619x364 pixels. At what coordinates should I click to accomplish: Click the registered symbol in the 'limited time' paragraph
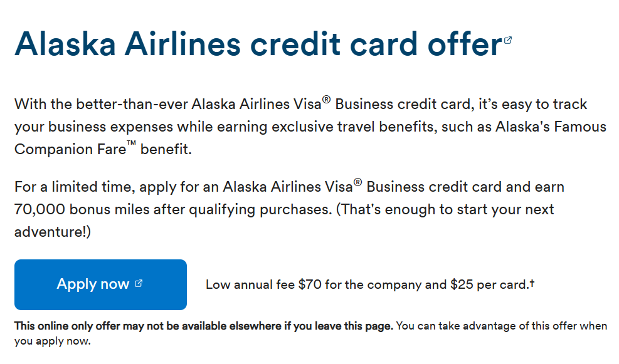357,182
